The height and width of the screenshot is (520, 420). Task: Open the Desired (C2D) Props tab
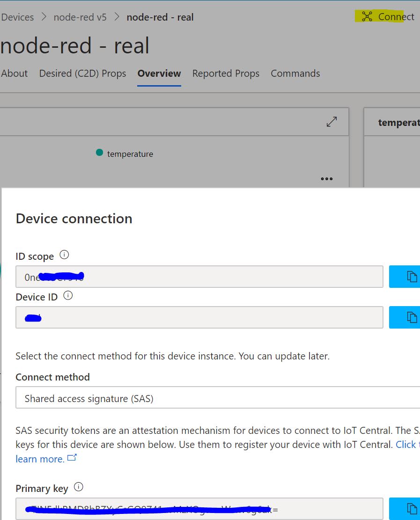pos(82,73)
